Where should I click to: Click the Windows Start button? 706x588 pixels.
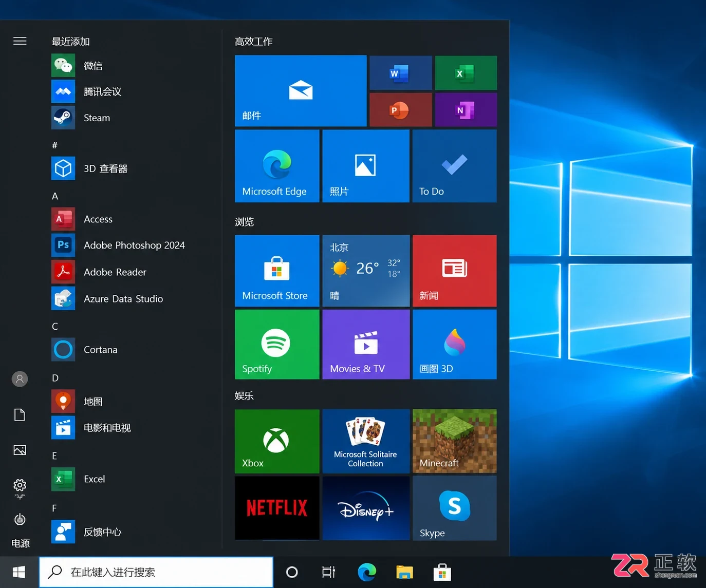point(19,572)
